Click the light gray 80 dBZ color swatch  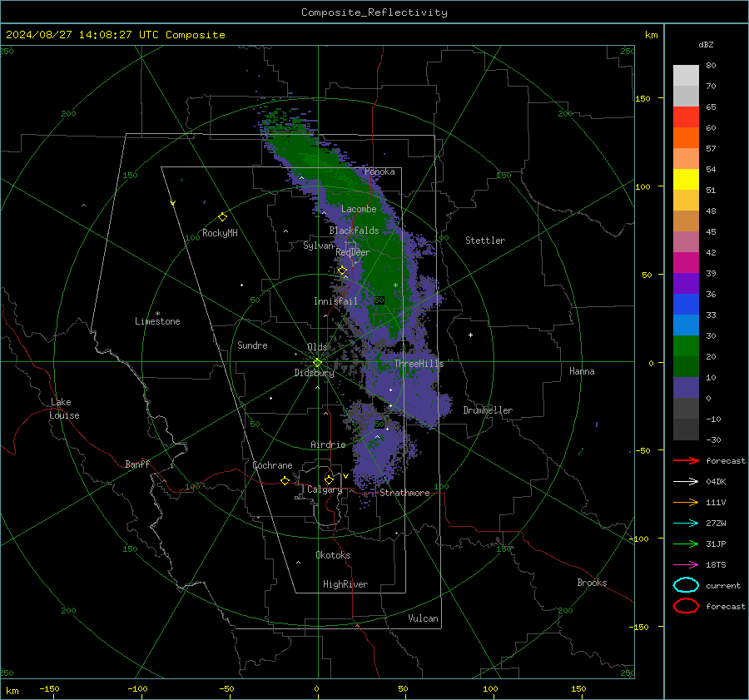click(x=686, y=75)
